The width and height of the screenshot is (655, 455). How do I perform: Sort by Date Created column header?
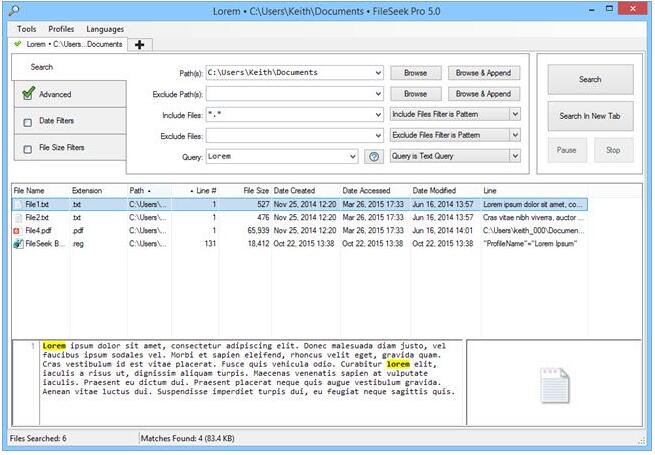click(x=306, y=191)
